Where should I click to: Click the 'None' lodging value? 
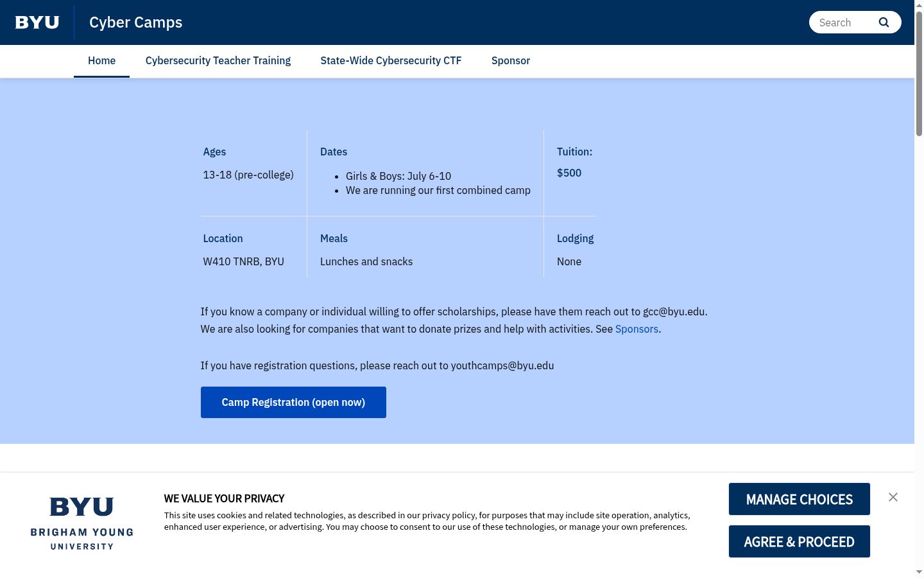click(569, 261)
